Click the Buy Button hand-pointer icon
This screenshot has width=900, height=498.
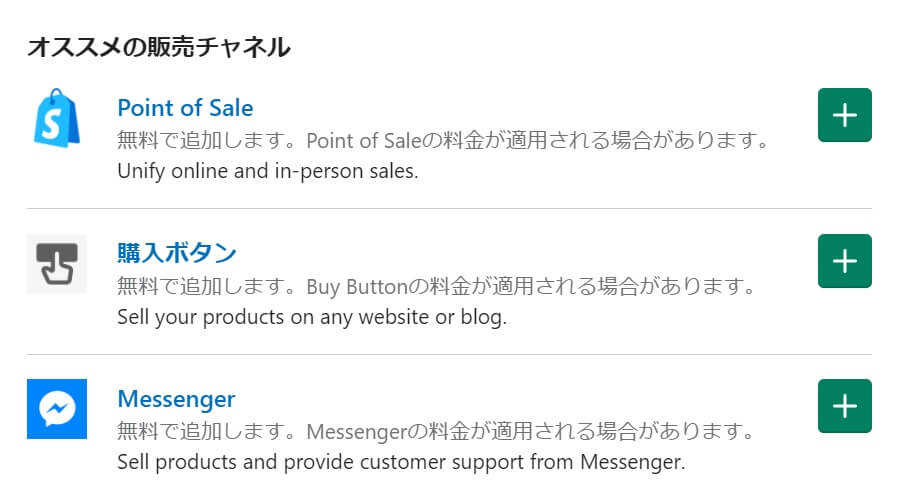[57, 264]
